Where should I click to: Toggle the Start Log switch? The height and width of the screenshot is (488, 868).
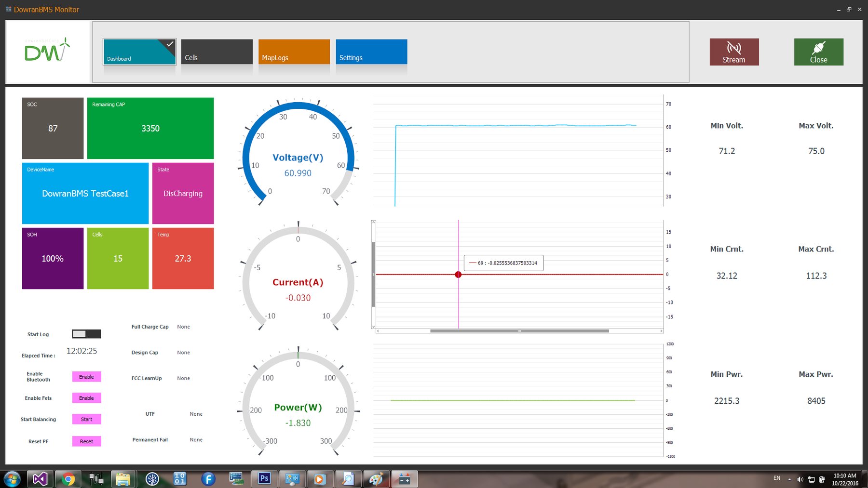click(87, 334)
